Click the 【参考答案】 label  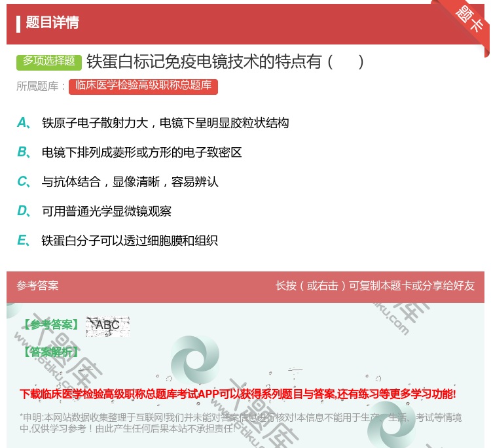50,325
